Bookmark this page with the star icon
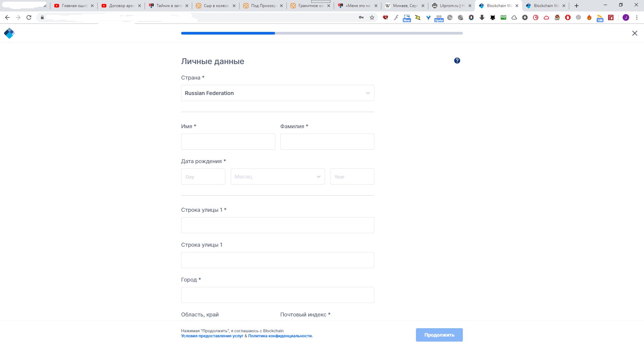Image resolution: width=644 pixels, height=349 pixels. pos(372,17)
